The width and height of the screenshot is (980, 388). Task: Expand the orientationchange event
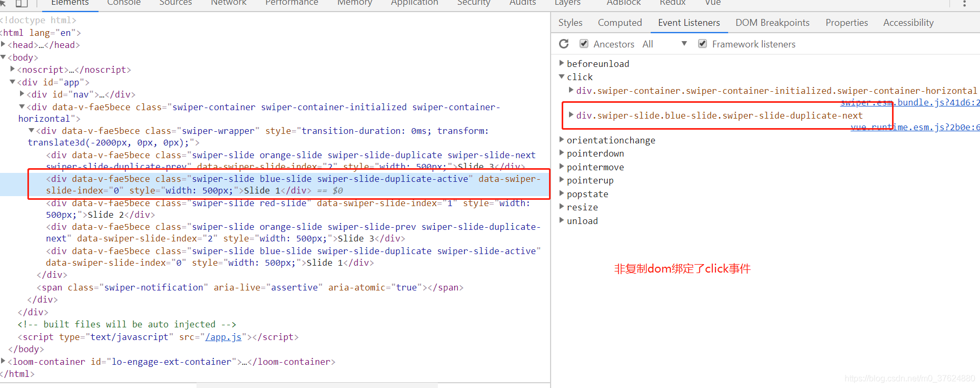coord(562,140)
